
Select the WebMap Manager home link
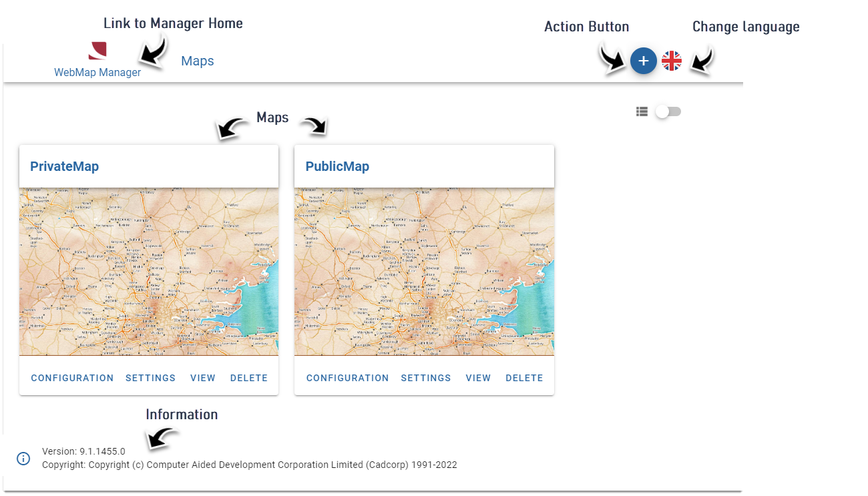[97, 71]
